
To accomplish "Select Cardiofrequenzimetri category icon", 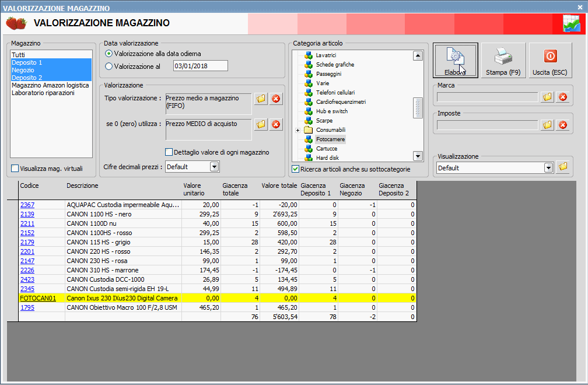I will 308,102.
